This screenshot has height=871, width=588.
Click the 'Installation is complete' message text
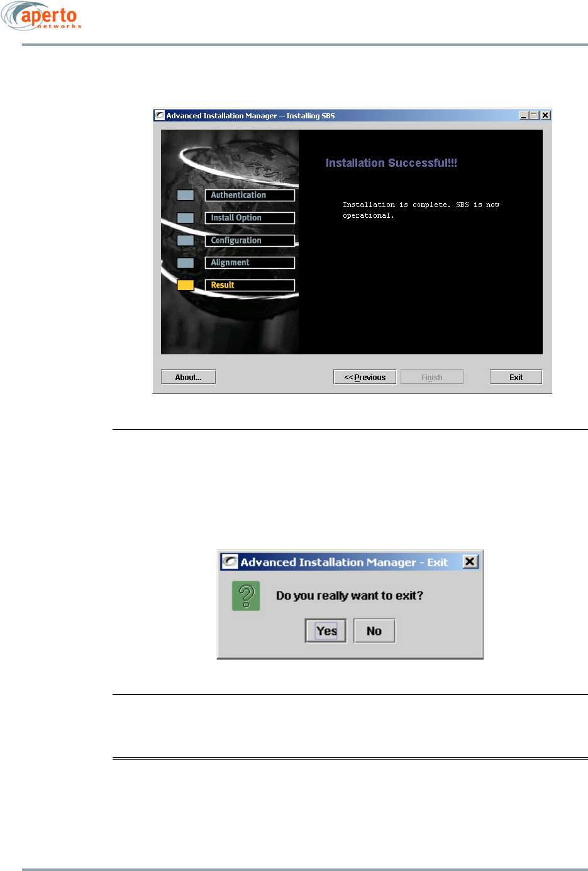(x=421, y=210)
